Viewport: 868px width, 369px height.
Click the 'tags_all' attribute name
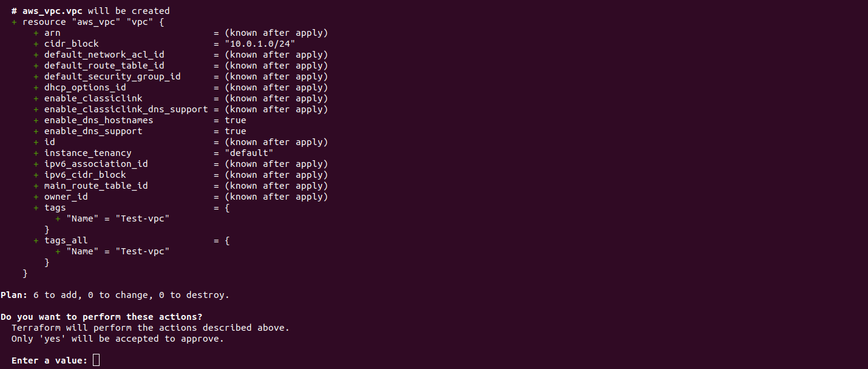tap(66, 240)
